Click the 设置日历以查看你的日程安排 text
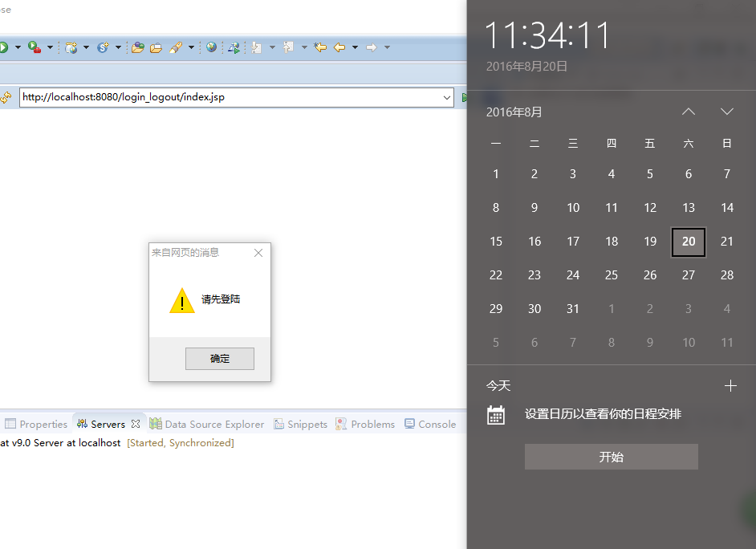 (x=603, y=414)
